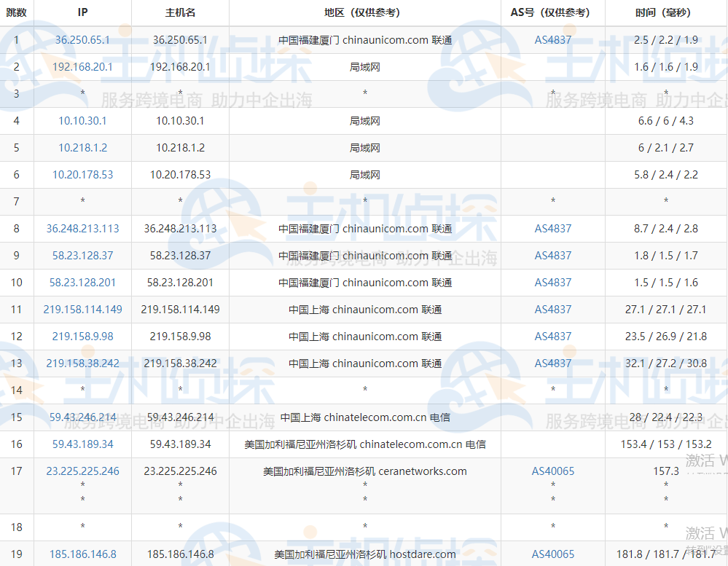
Task: Click the 23.225.225.246 Los Angeles IP link
Action: tap(82, 471)
